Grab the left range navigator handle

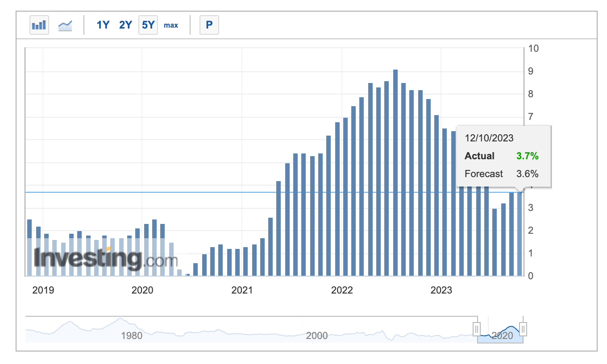(x=477, y=330)
